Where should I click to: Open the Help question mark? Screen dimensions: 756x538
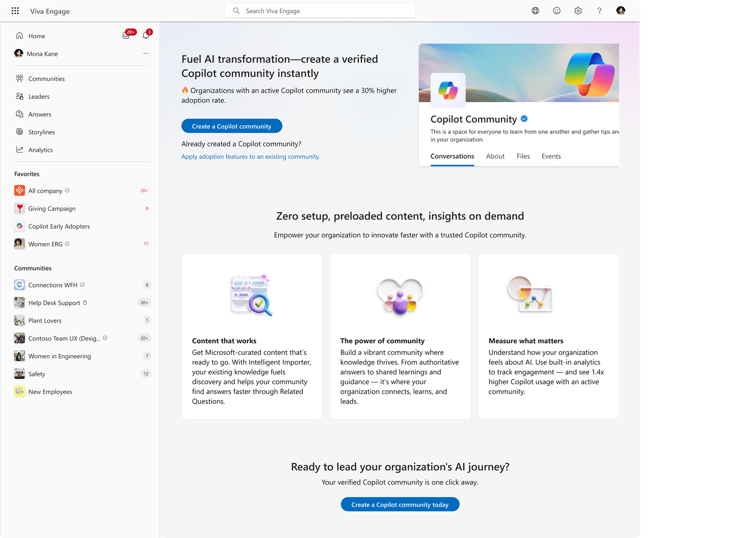pyautogui.click(x=599, y=10)
